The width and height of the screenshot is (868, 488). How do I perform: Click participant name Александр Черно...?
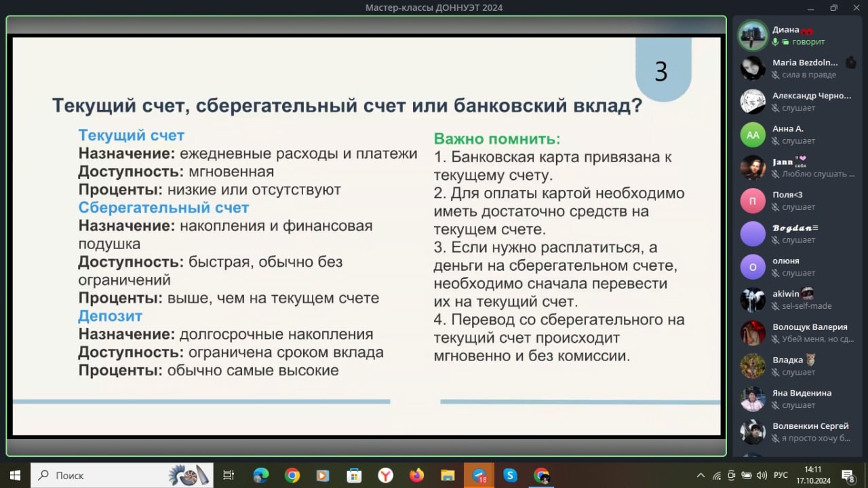812,96
